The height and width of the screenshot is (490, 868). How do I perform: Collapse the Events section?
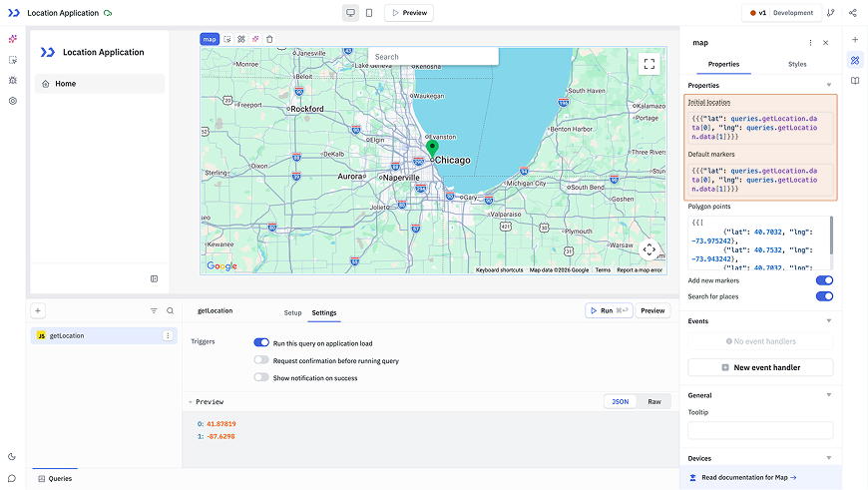click(829, 321)
